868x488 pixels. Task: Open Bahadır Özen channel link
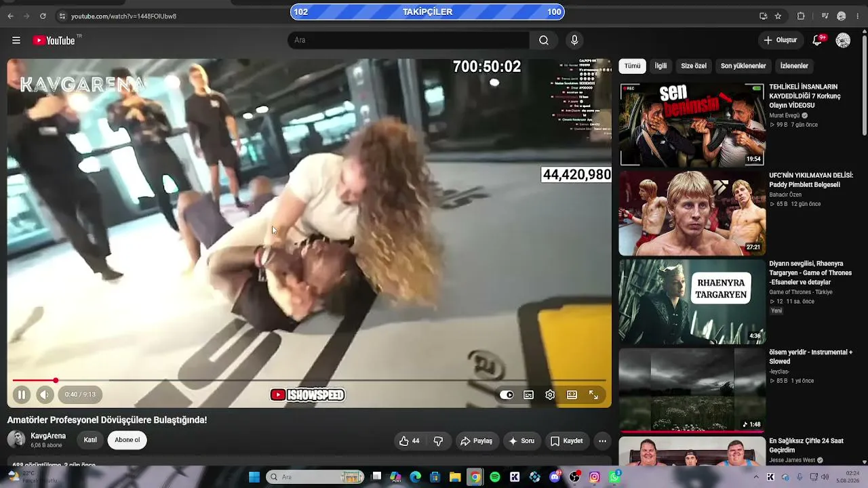coord(785,195)
